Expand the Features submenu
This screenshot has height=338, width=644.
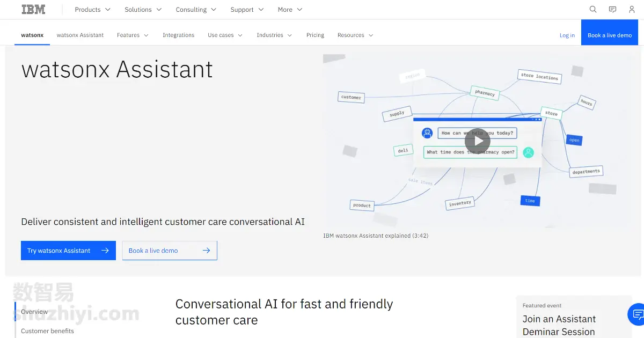point(133,35)
